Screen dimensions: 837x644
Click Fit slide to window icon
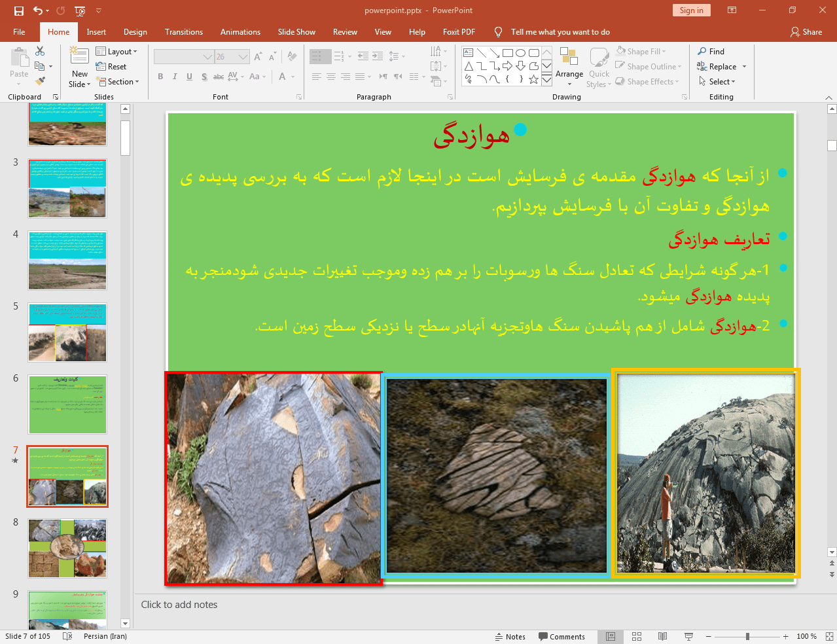coord(829,636)
